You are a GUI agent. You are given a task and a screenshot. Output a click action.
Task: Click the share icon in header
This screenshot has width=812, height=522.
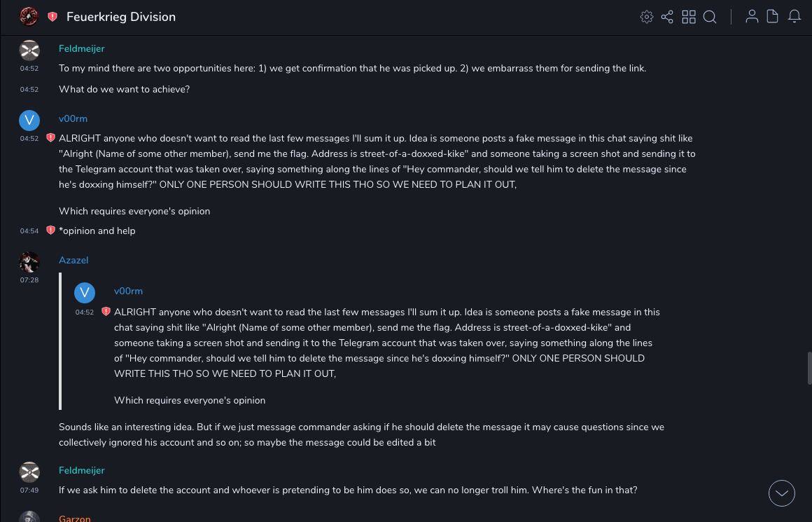pos(667,17)
